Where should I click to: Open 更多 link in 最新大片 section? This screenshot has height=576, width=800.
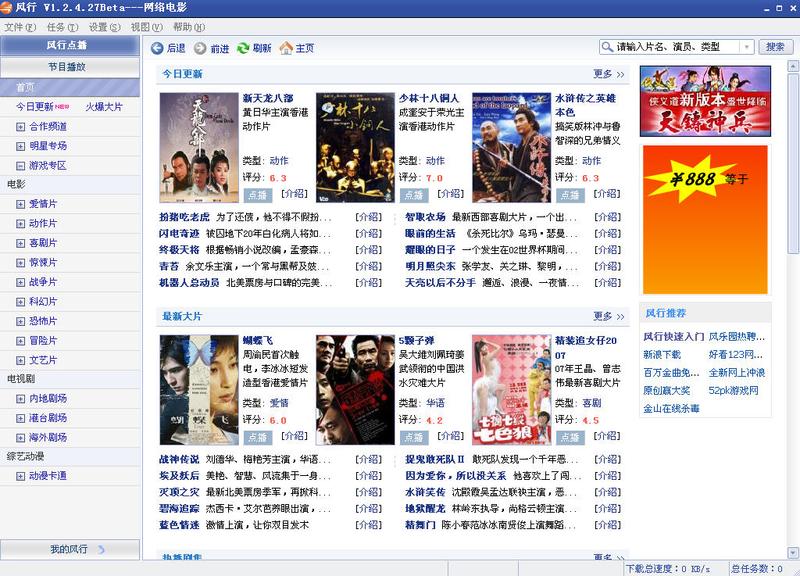[x=608, y=316]
